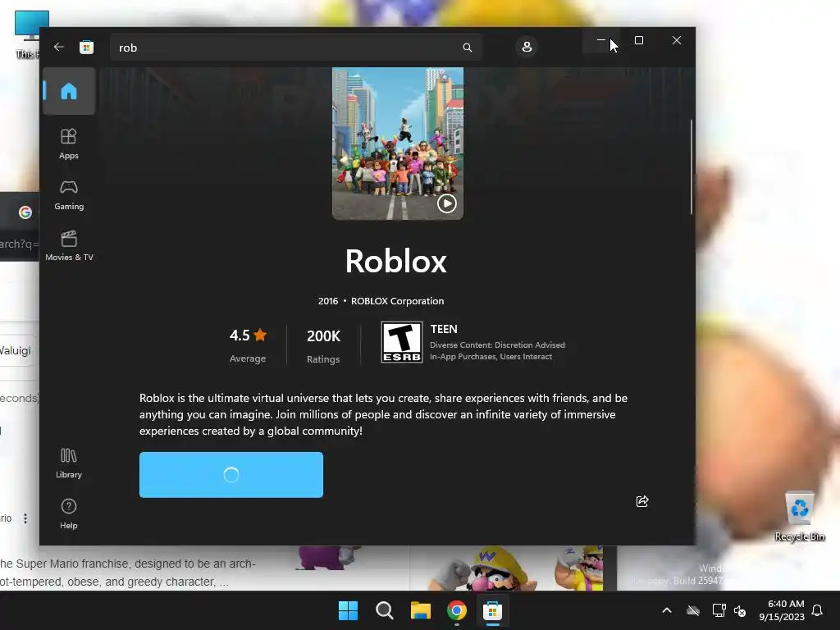The height and width of the screenshot is (630, 840).
Task: Play the Roblox trailer video button
Action: tap(447, 203)
